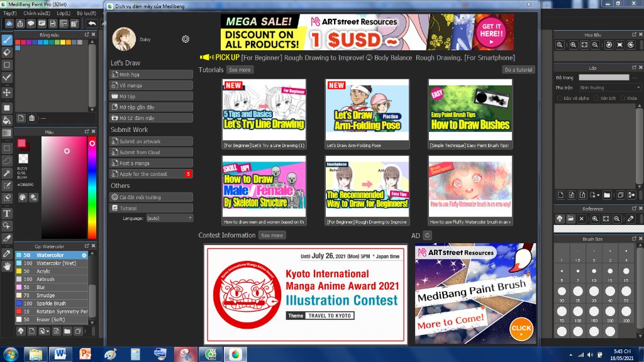Viewport: 644px width, 362px height.
Task: Click cloud download icon below brush list
Action: pos(21,331)
